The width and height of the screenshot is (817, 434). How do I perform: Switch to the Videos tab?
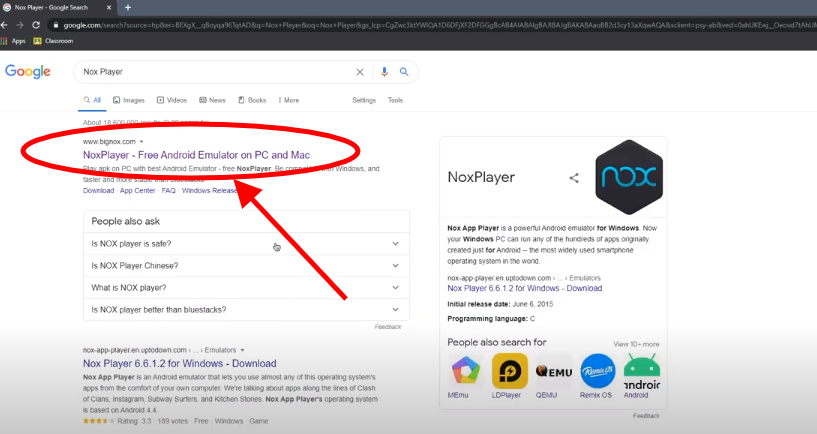pos(172,100)
